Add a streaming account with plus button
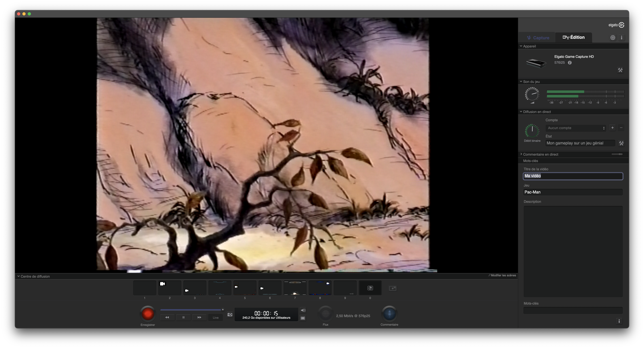This screenshot has width=644, height=348. pyautogui.click(x=613, y=128)
